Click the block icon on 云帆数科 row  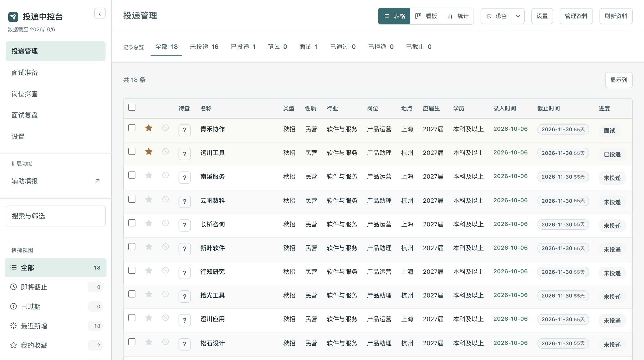[x=165, y=199]
